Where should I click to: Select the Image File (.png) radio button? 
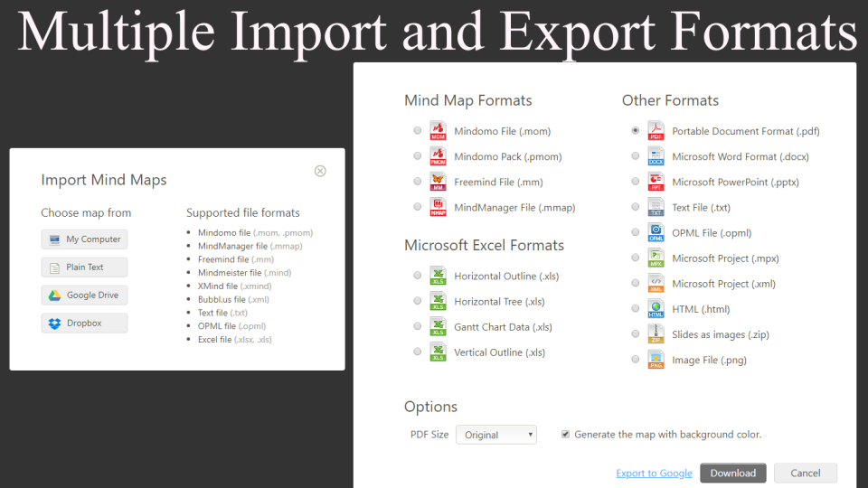pyautogui.click(x=636, y=360)
